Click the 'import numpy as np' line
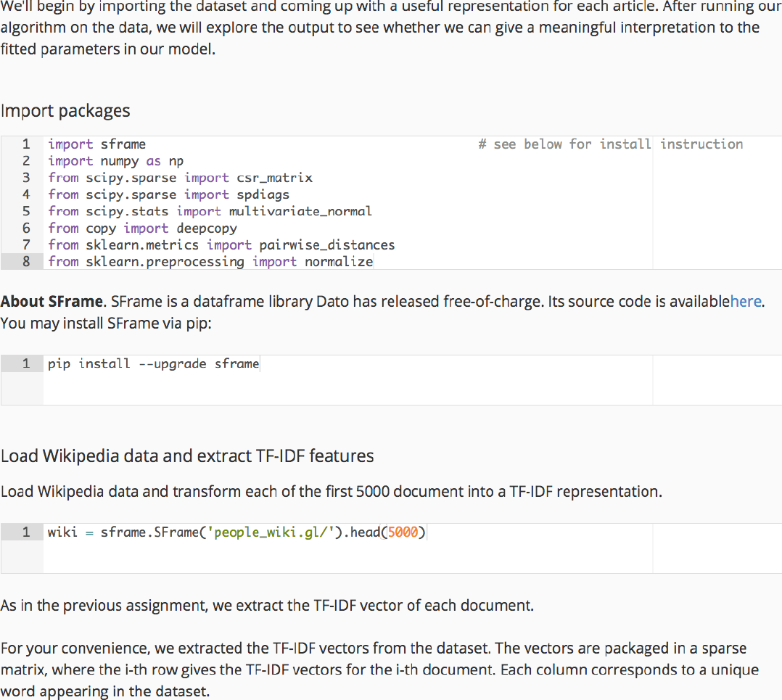This screenshot has width=782, height=700. (115, 161)
